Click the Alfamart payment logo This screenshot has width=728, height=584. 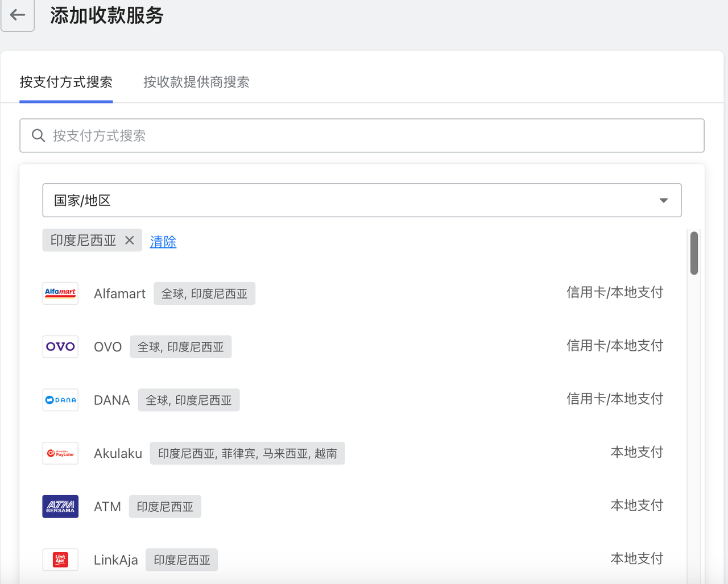point(60,293)
